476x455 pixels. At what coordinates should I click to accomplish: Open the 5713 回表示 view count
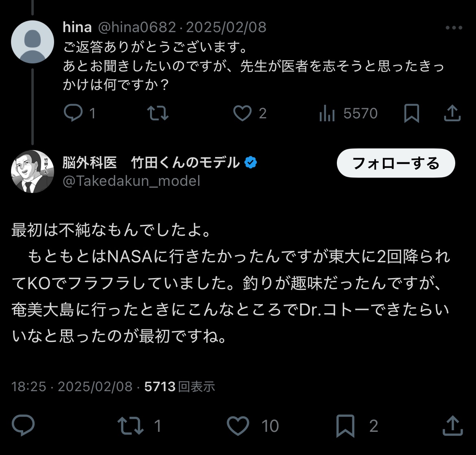[179, 386]
